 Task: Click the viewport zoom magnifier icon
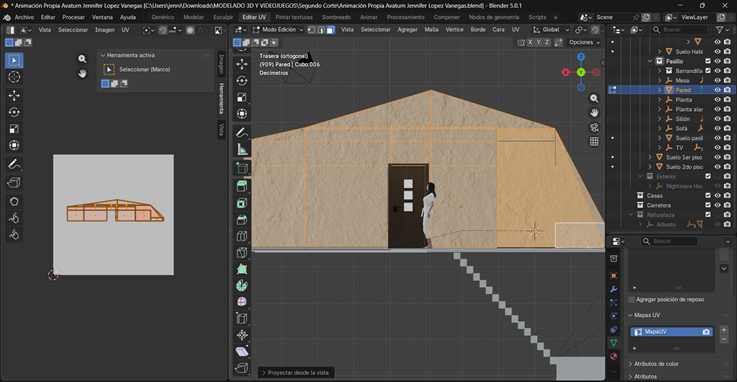(x=594, y=98)
